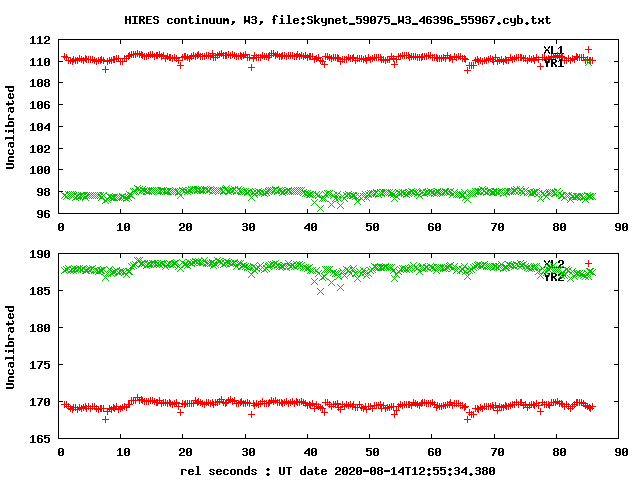
Task: Click the plot title with the Skynet file name
Action: [x=337, y=20]
